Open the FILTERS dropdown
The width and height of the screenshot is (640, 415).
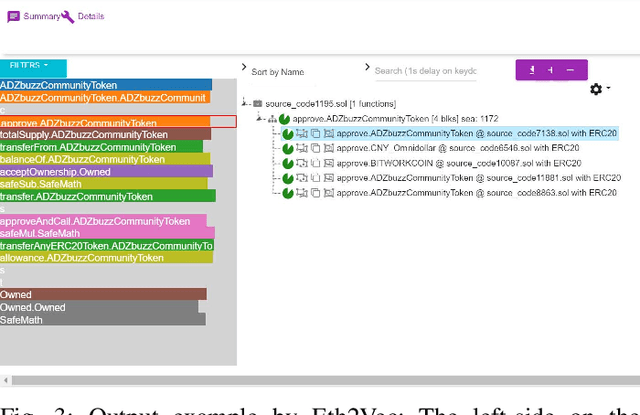[x=32, y=65]
